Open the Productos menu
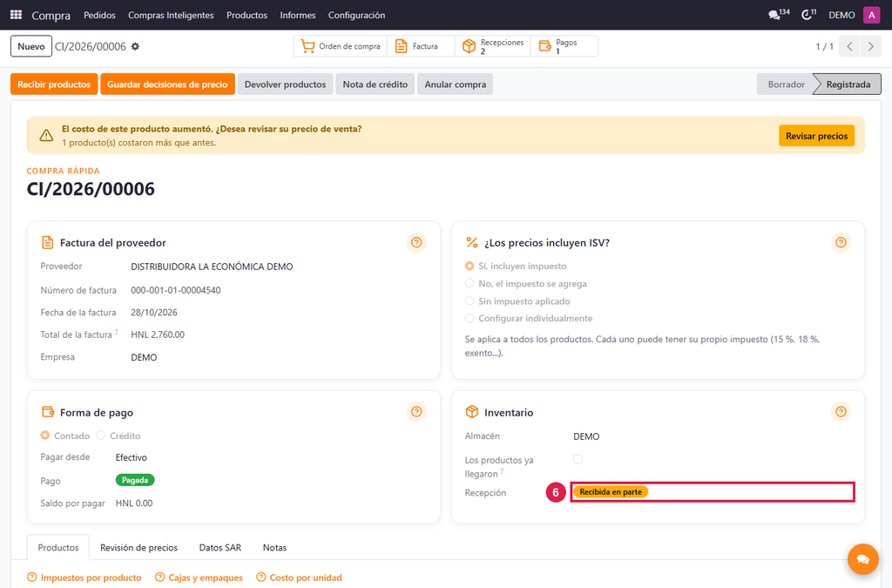Screen dimensions: 892x588 coord(247,16)
